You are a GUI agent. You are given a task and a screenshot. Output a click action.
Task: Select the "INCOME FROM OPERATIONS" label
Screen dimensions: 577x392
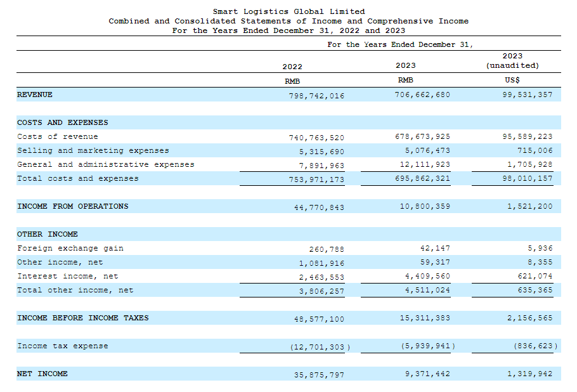click(72, 207)
